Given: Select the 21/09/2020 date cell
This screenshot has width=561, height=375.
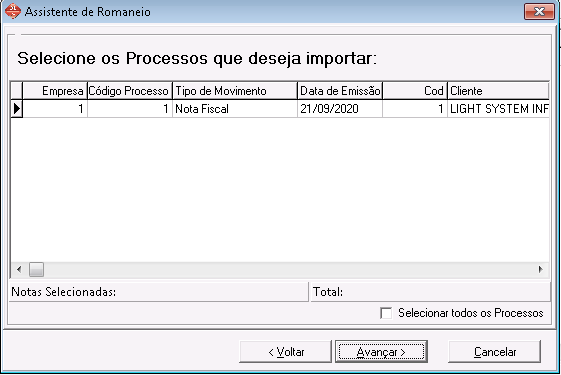Looking at the screenshot, I should 340,109.
